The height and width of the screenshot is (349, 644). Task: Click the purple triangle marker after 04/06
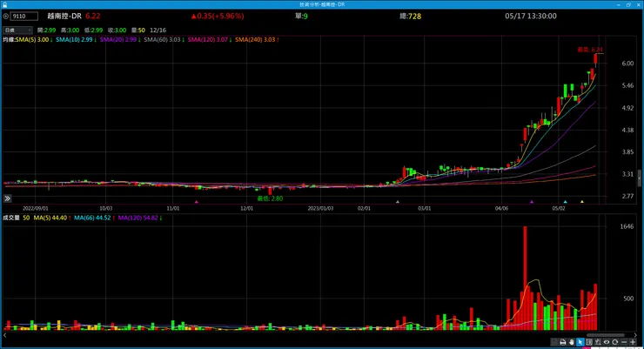click(532, 202)
